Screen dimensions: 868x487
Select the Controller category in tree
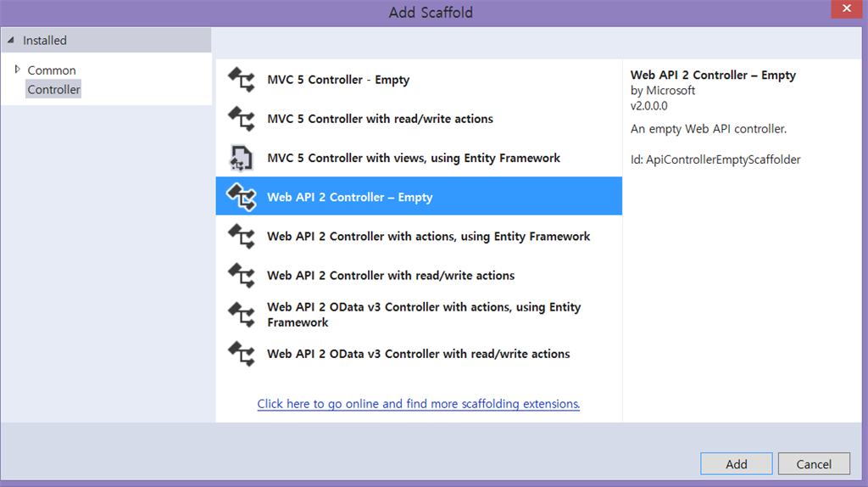[53, 89]
